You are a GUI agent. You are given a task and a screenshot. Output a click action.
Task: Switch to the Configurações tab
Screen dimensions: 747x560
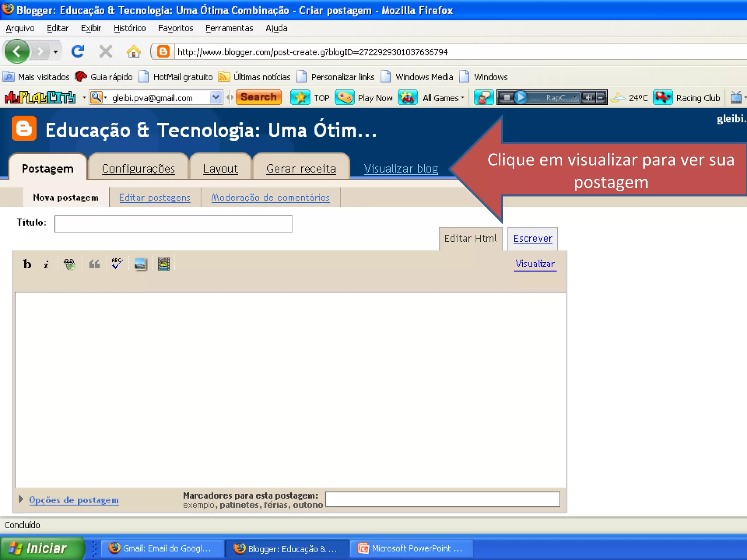coord(138,168)
